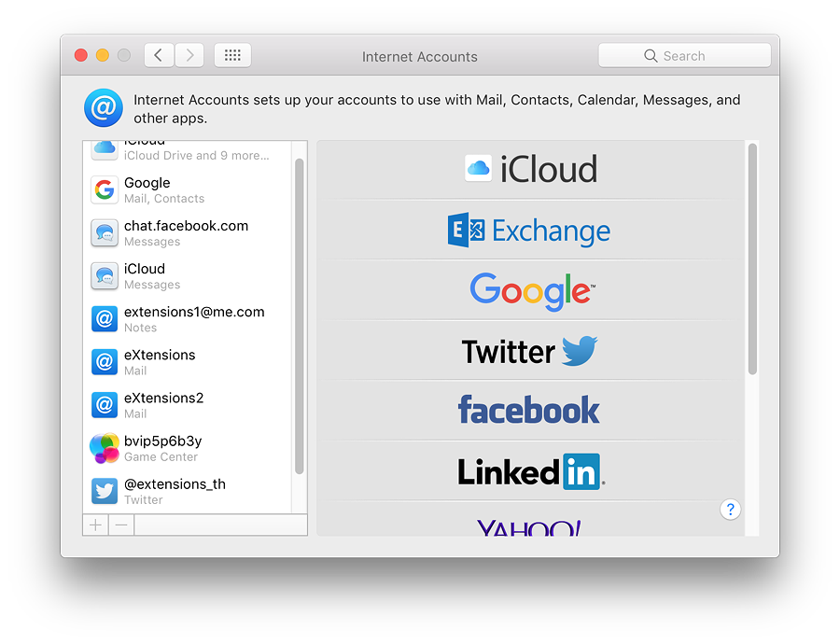Click the chat.facebook.com Messages icon

pyautogui.click(x=105, y=233)
